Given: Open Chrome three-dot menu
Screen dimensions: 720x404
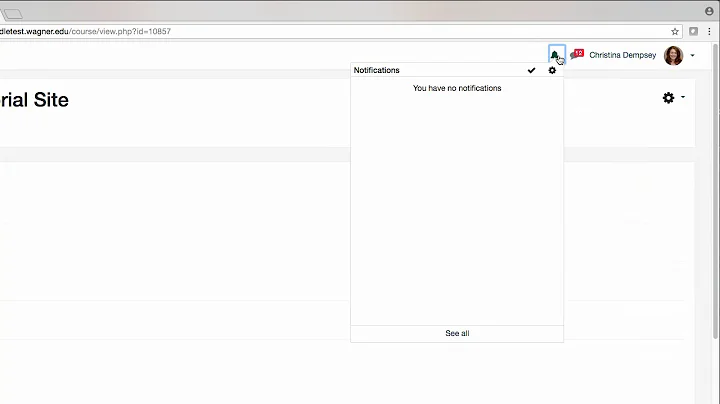Looking at the screenshot, I should 709,31.
